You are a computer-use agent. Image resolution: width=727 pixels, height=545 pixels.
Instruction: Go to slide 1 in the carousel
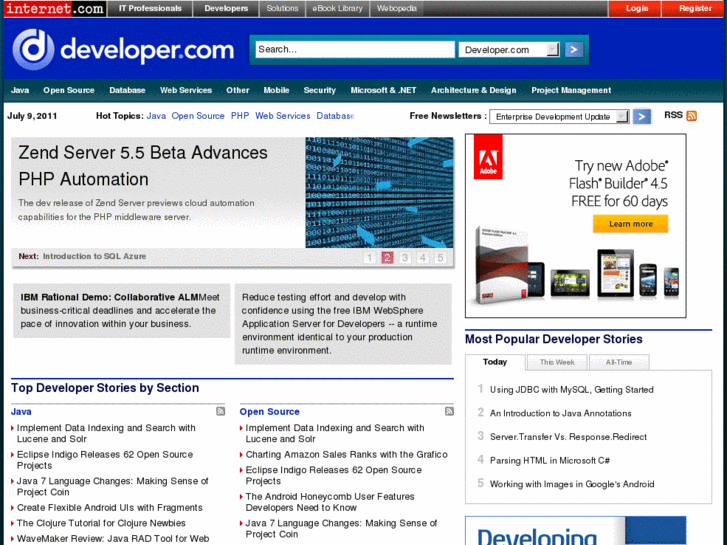coord(369,257)
